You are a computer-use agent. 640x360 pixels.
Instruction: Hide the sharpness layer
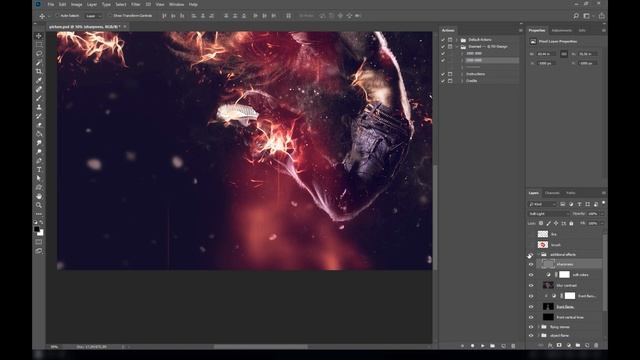click(531, 264)
